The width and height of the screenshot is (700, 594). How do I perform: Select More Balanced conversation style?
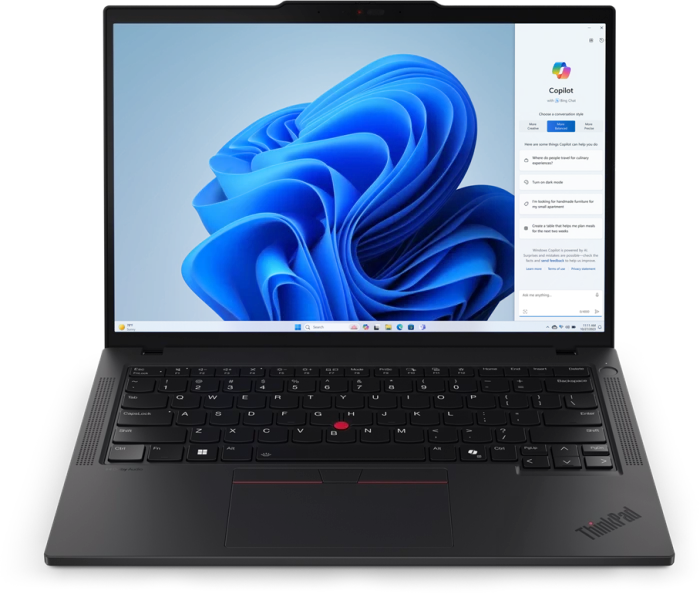pyautogui.click(x=561, y=126)
